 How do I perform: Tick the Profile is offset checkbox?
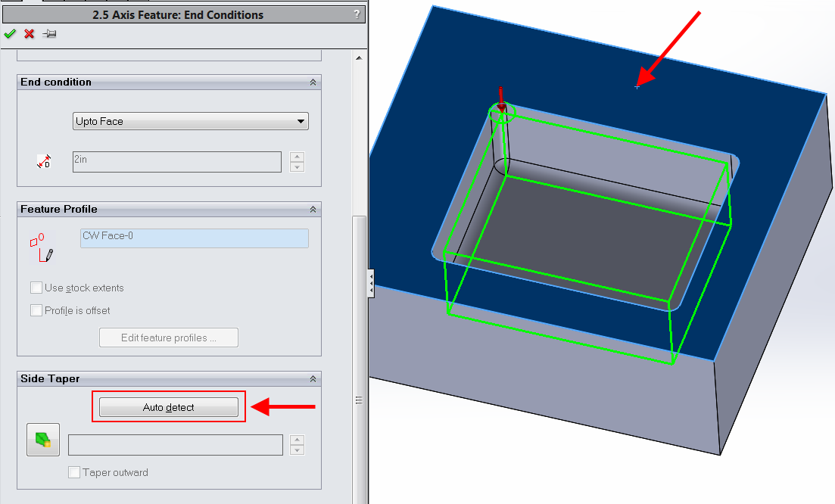click(x=36, y=310)
